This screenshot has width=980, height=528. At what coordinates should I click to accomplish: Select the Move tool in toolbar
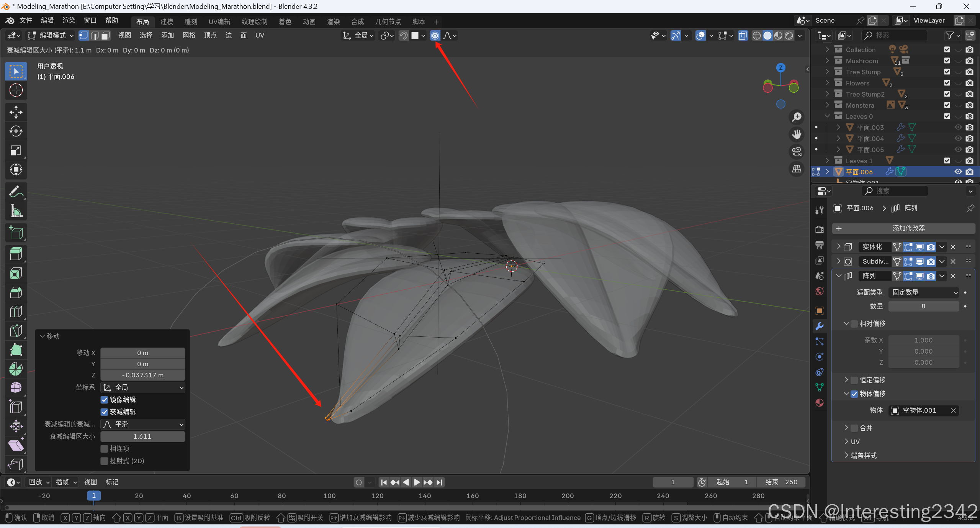(x=16, y=112)
